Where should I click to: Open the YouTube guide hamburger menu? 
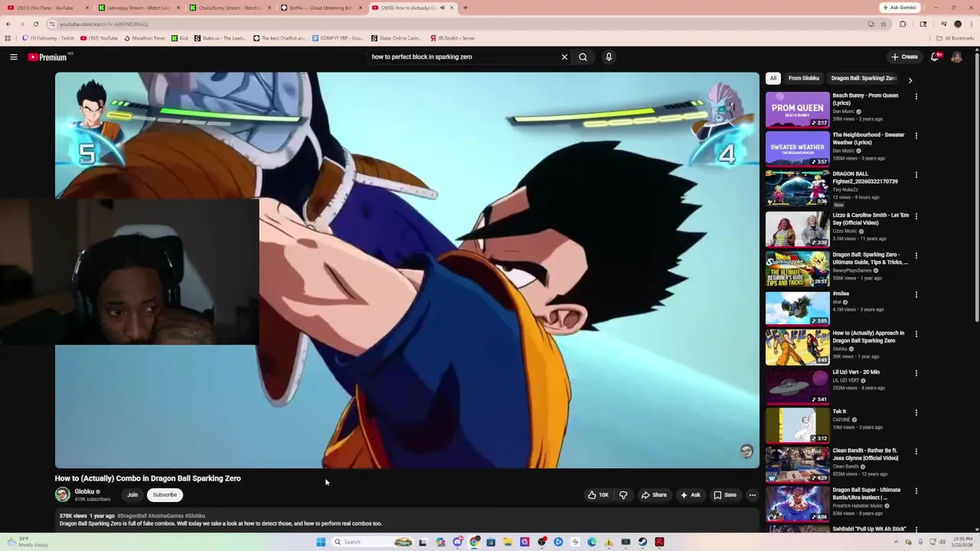tap(14, 57)
